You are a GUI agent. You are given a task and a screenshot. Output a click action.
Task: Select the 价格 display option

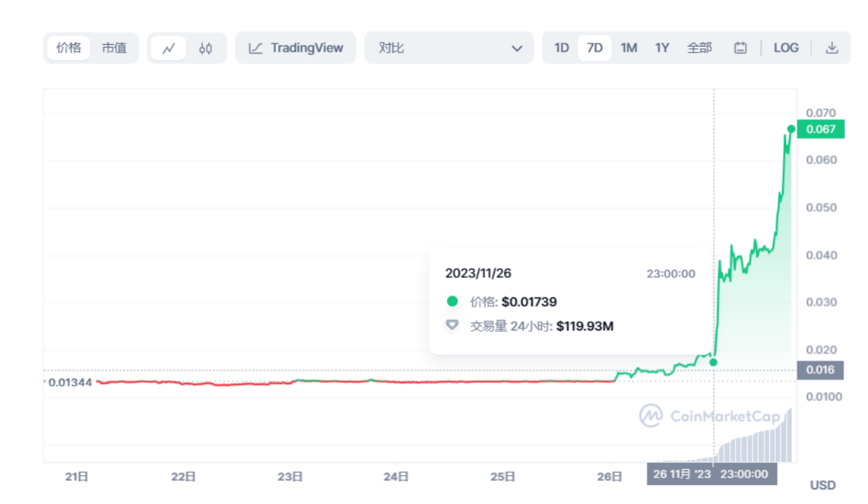point(68,48)
